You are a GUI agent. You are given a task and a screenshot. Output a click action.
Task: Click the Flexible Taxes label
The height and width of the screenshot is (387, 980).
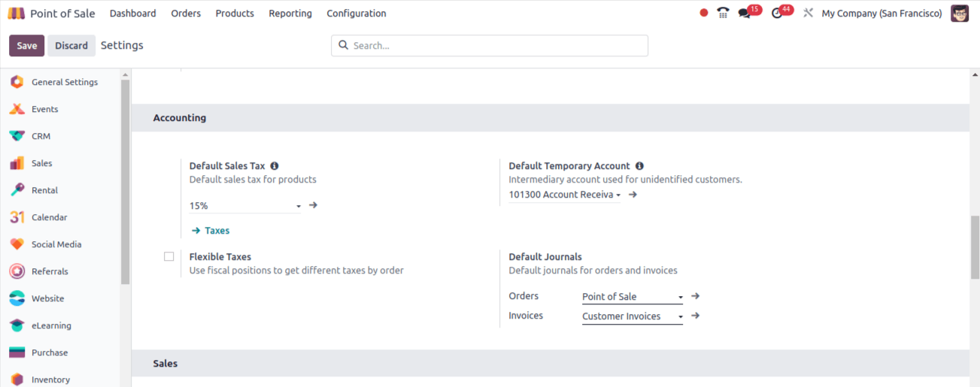point(220,257)
